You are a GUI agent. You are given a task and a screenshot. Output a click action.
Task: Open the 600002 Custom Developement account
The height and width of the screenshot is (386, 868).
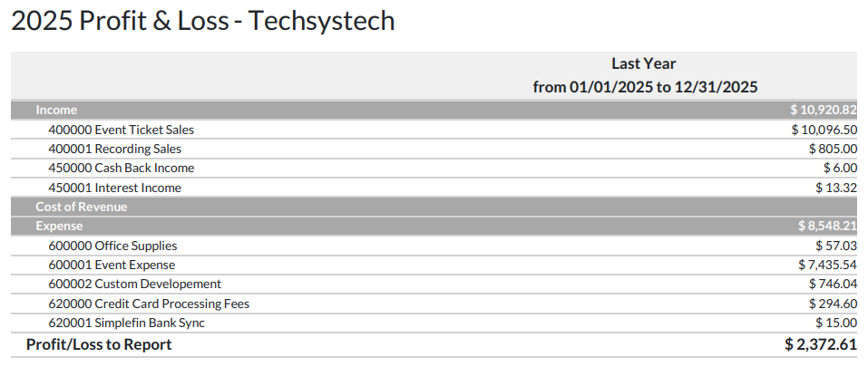click(x=134, y=284)
